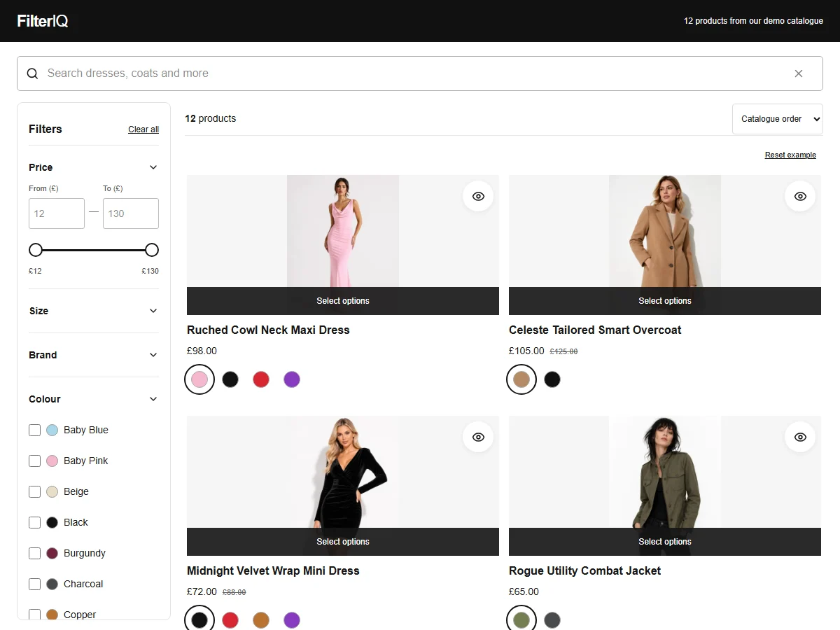Expand the Size filter section
Viewport: 840px width, 630px height.
pyautogui.click(x=94, y=311)
